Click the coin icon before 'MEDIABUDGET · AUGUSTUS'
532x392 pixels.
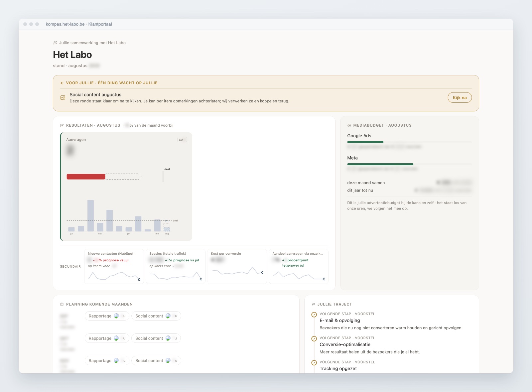click(349, 126)
